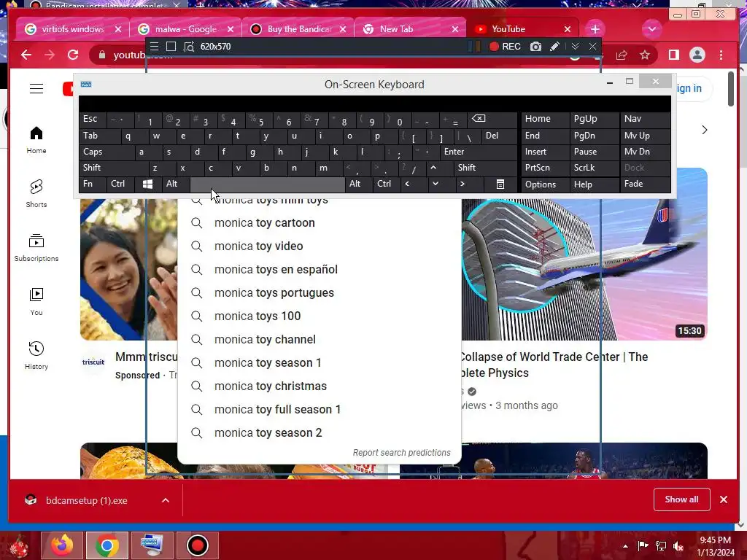Toggle left Alt on On-Screen Keyboard
The image size is (747, 560).
175,184
